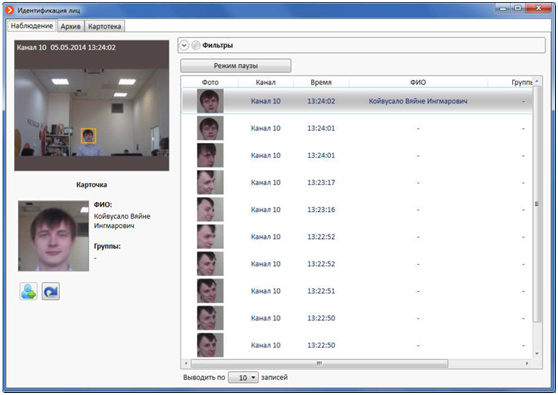Select the face thumbnail at 13:22:51

(x=210, y=291)
